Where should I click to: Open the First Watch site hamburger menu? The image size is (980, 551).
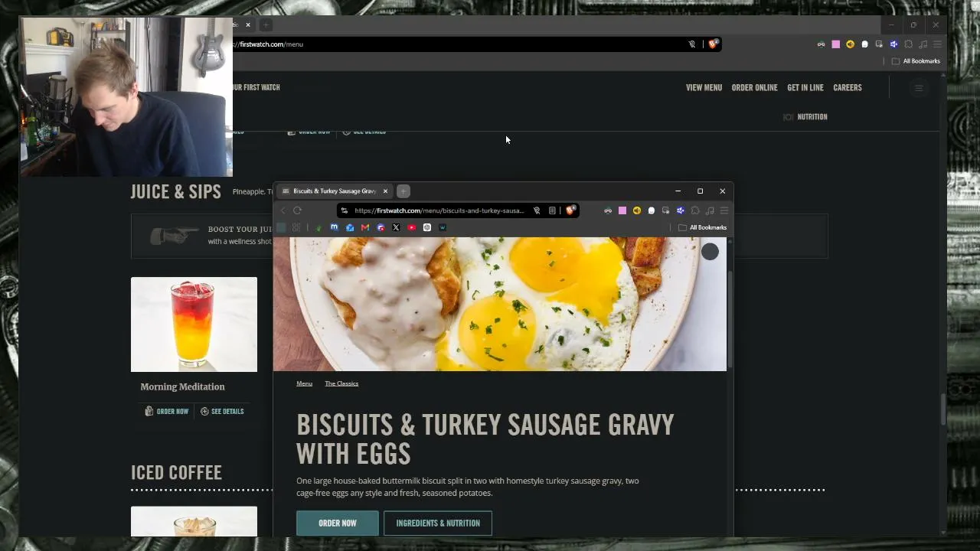pyautogui.click(x=919, y=88)
